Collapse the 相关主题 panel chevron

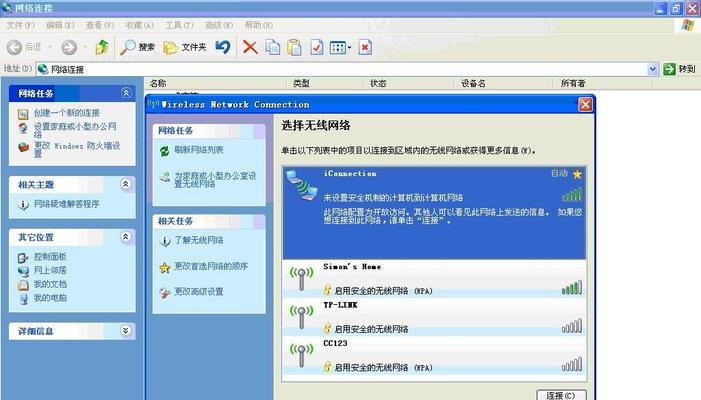click(126, 184)
